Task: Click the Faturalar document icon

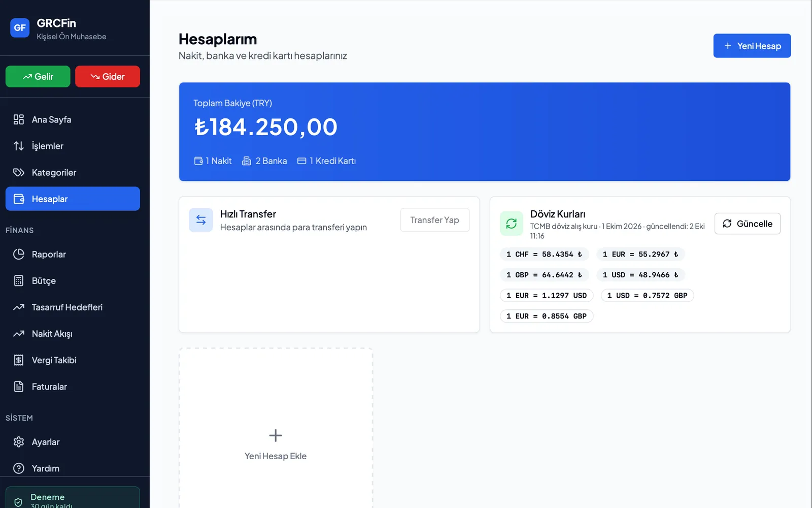Action: [19, 386]
